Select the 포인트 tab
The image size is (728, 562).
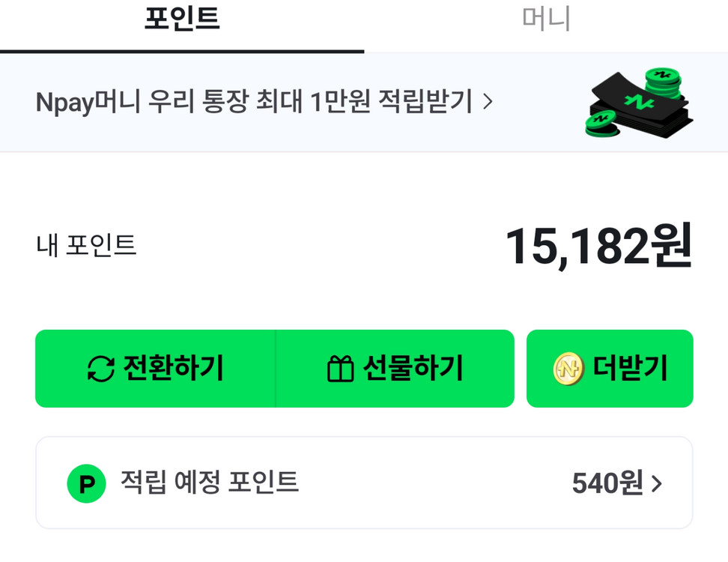click(x=182, y=20)
